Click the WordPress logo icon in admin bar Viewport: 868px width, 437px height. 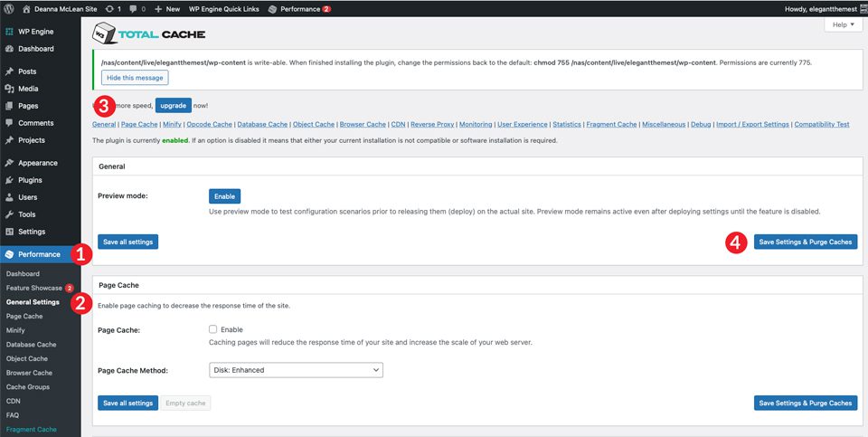coord(9,8)
